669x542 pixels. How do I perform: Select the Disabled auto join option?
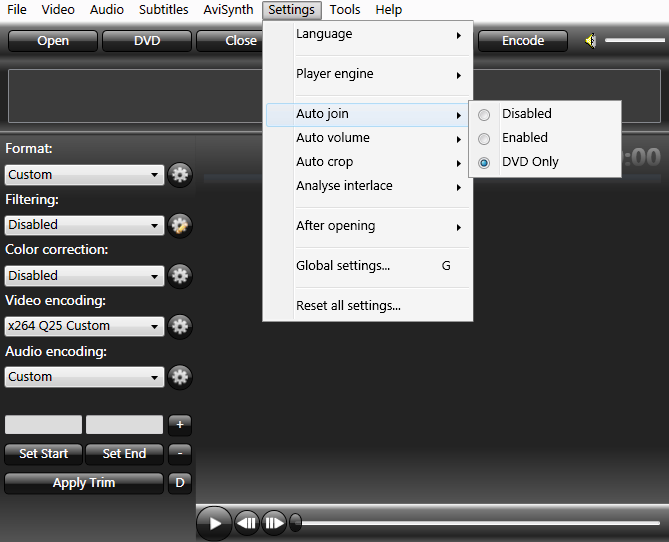point(526,114)
